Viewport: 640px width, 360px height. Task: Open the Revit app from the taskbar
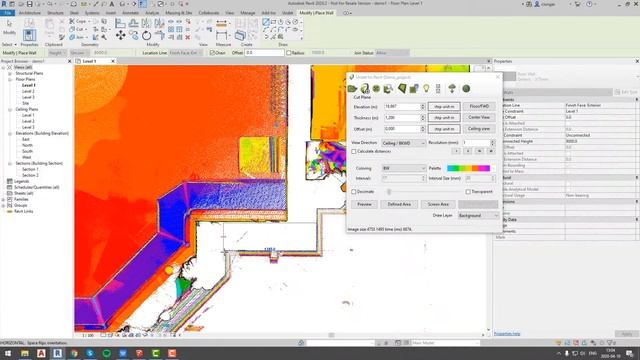[58, 353]
